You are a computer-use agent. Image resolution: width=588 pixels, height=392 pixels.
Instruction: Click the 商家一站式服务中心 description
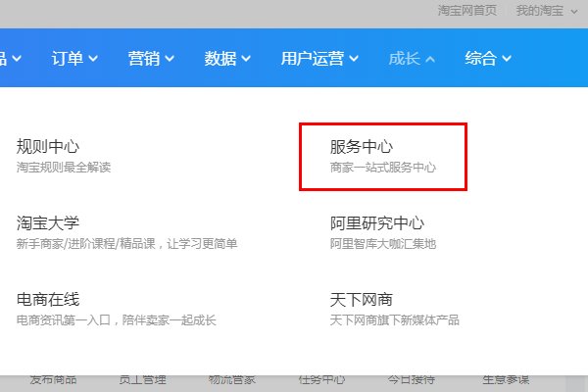pyautogui.click(x=383, y=167)
